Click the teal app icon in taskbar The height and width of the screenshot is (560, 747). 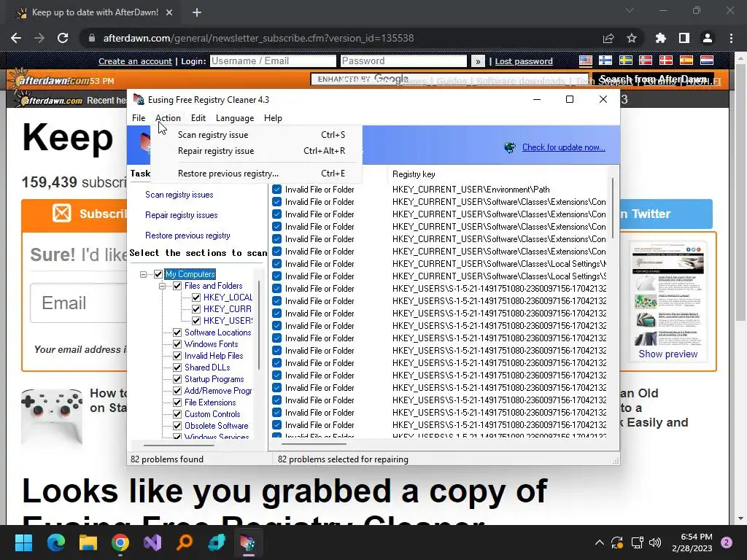(217, 542)
